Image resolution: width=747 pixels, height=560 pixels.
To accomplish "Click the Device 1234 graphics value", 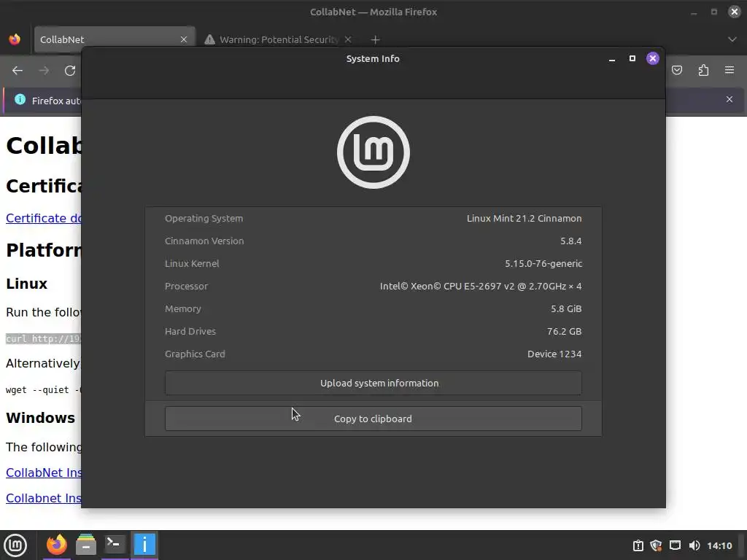I will (554, 354).
